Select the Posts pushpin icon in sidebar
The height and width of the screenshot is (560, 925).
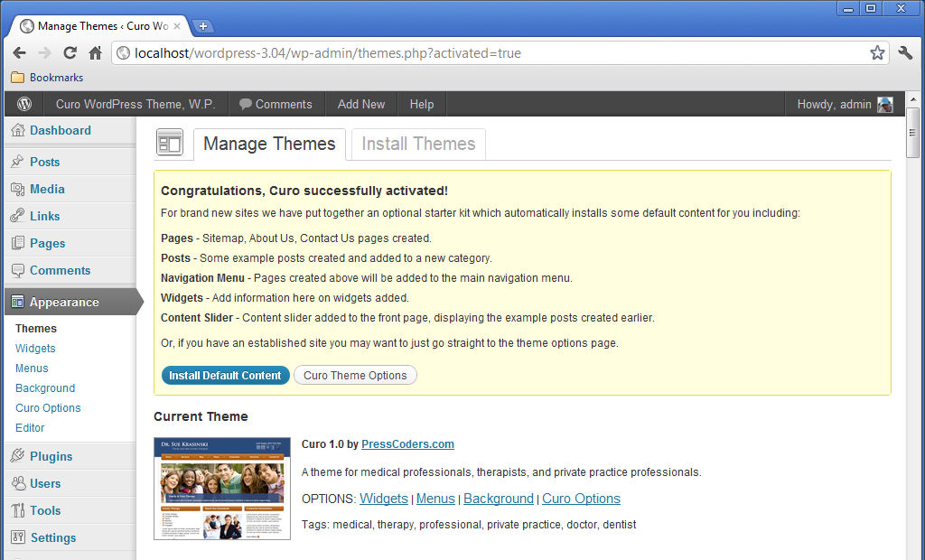point(19,162)
